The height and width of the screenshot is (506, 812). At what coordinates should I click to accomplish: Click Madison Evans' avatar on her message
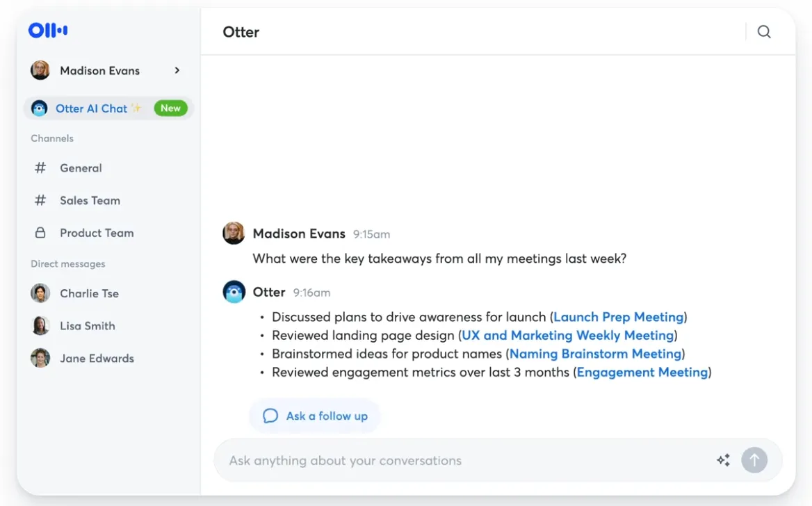(x=234, y=234)
